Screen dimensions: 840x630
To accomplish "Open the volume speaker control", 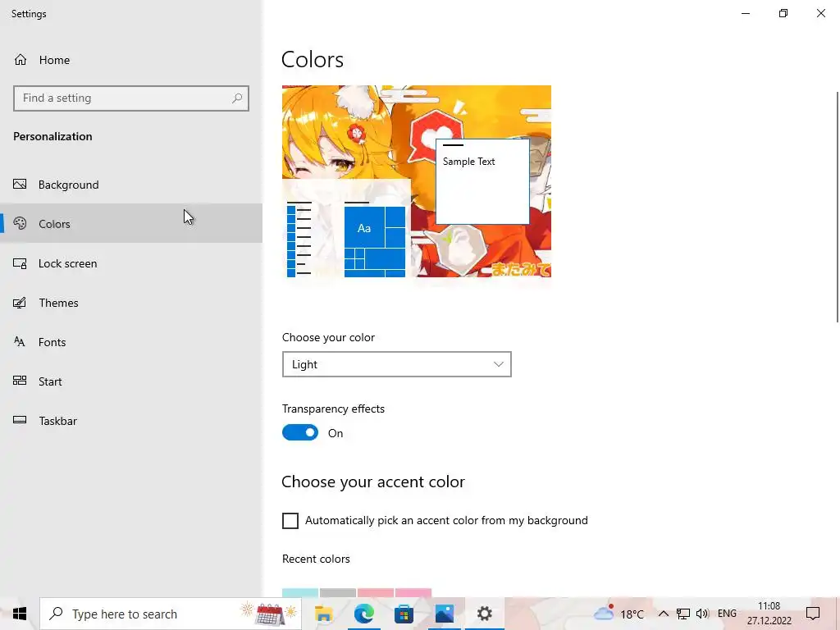I will (x=702, y=614).
